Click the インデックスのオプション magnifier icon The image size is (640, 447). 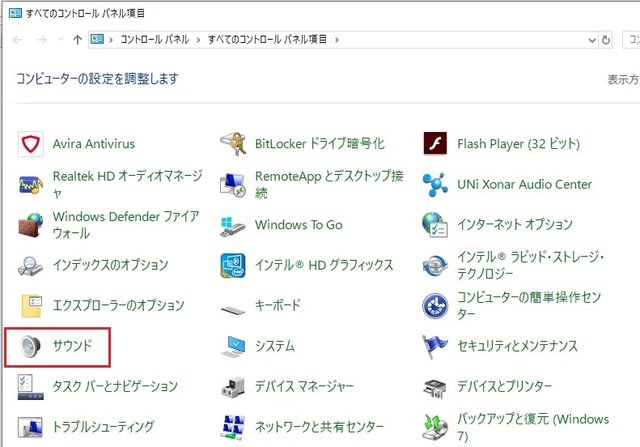(31, 266)
